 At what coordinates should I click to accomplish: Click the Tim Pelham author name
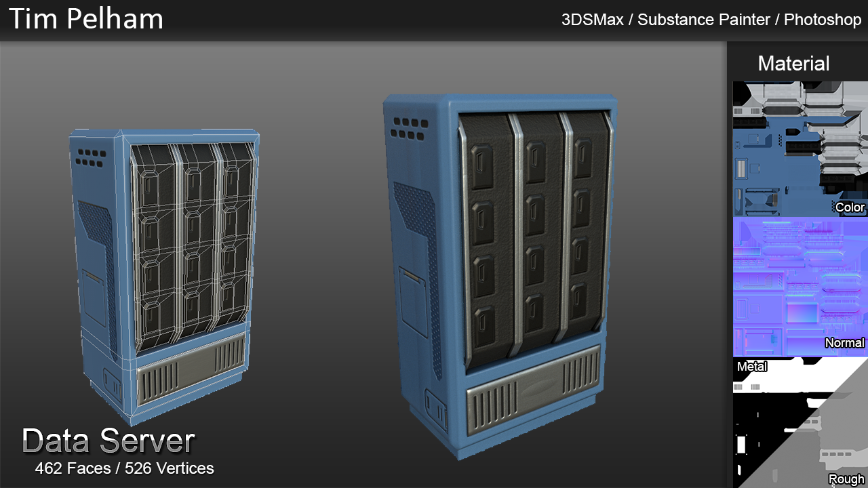click(x=86, y=19)
